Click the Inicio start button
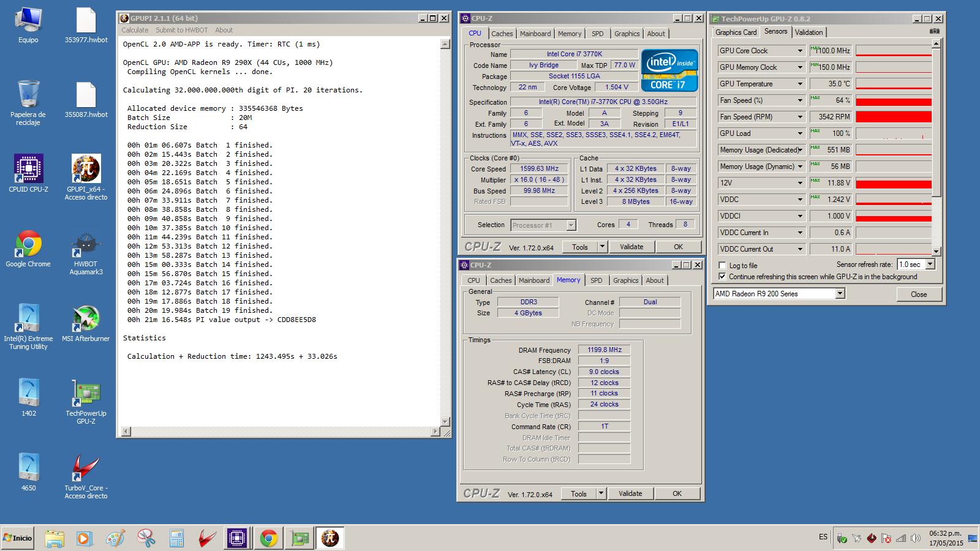 pyautogui.click(x=17, y=538)
